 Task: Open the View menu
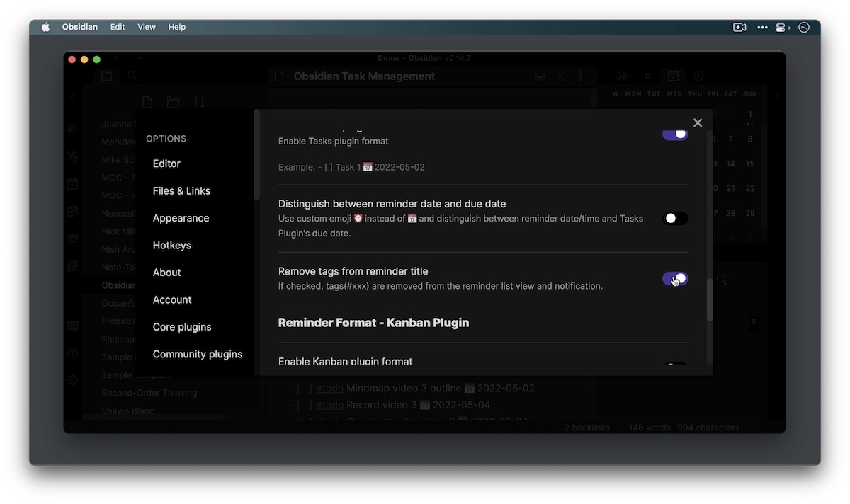147,27
